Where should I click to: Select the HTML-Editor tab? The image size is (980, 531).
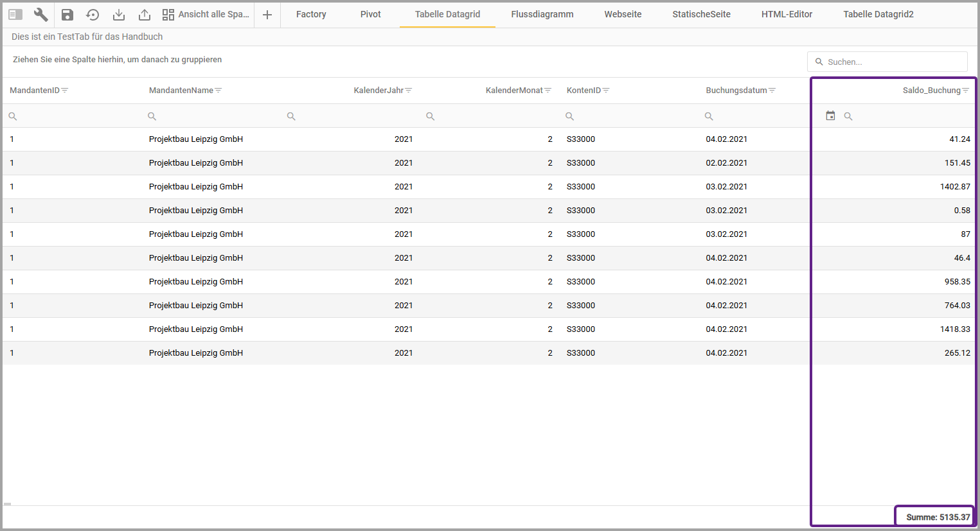(x=787, y=14)
